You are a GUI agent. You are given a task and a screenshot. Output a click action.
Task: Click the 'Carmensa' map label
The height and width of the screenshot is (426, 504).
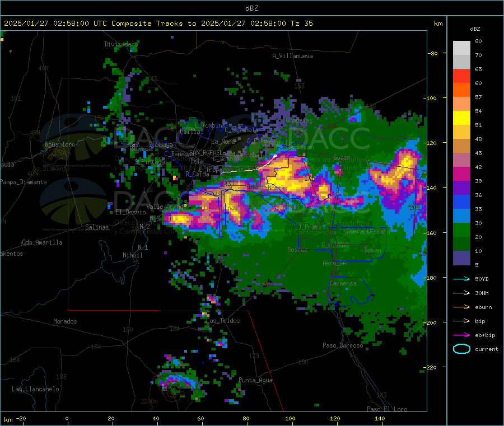point(343,283)
